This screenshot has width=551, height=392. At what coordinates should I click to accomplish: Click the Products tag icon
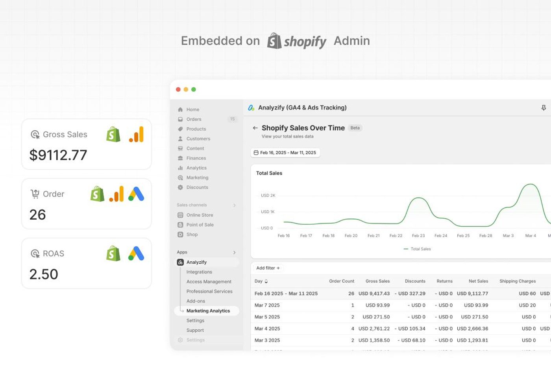point(180,129)
